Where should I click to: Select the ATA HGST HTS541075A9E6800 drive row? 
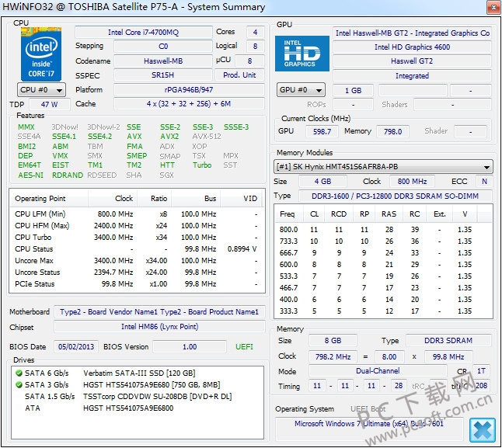pyautogui.click(x=138, y=408)
